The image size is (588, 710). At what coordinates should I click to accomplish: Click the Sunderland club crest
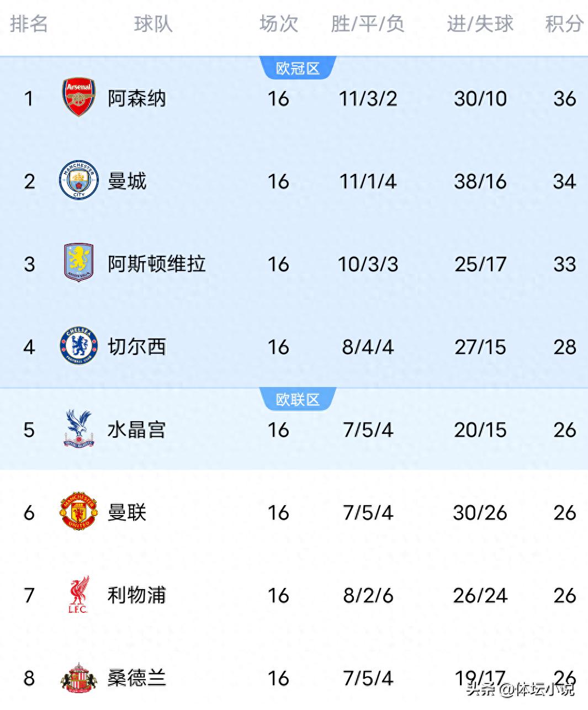coord(78,678)
